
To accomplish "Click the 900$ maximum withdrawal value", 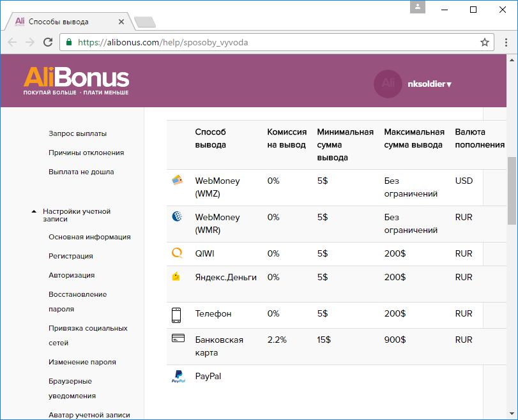I will [395, 340].
